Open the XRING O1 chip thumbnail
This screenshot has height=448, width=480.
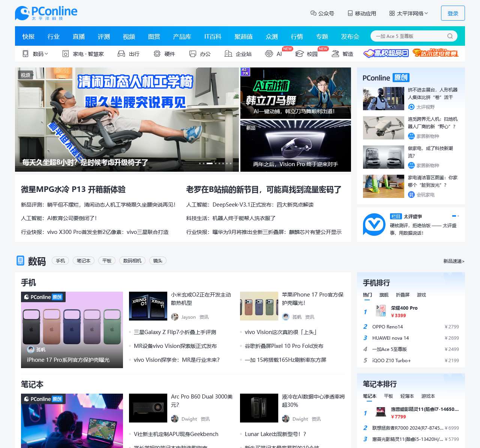(x=148, y=306)
